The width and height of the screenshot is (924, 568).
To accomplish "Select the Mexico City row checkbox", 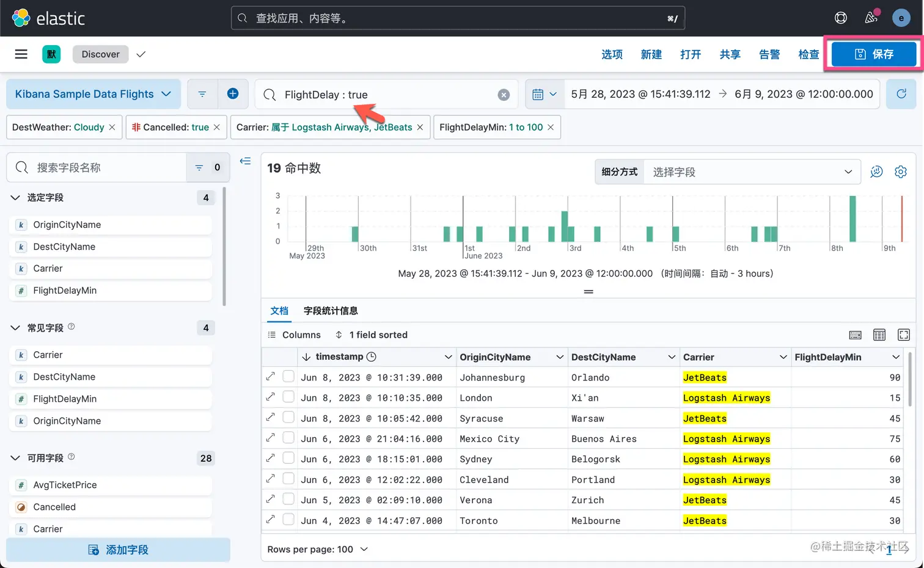I will pos(288,438).
